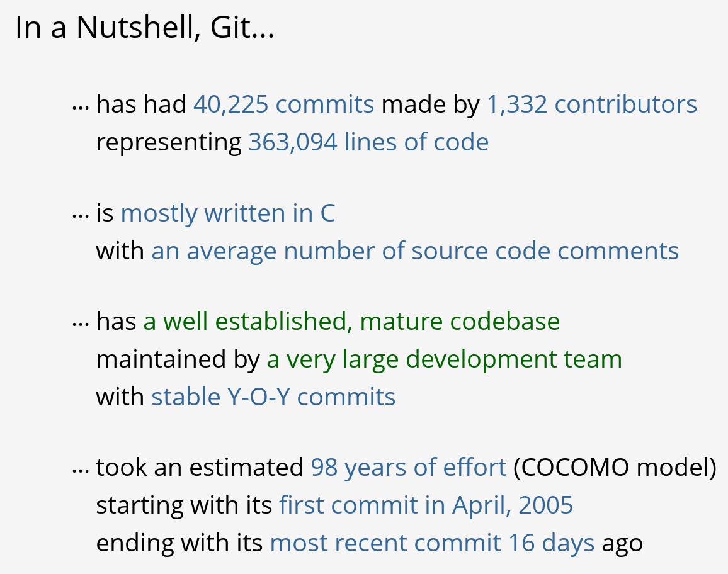The image size is (728, 574).
Task: Open the mostly written in C link
Action: [227, 213]
